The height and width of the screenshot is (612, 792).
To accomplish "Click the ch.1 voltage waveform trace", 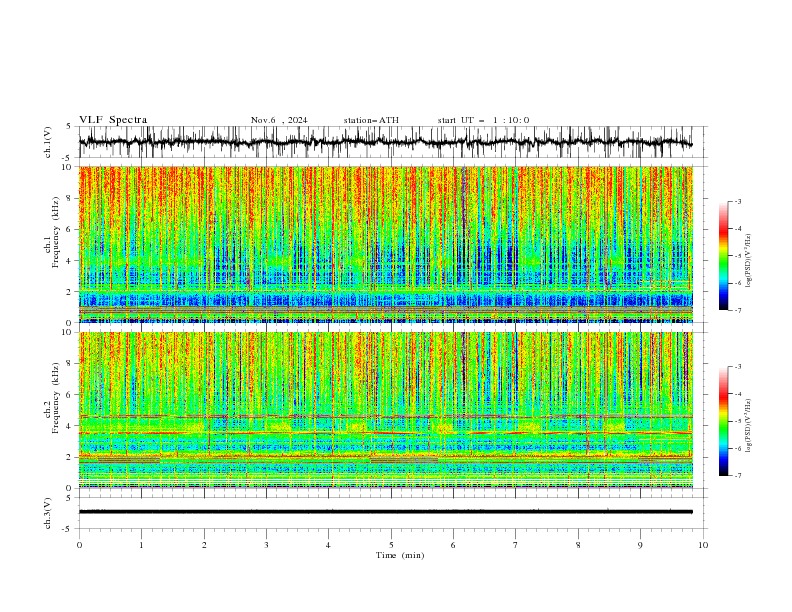I will (385, 142).
